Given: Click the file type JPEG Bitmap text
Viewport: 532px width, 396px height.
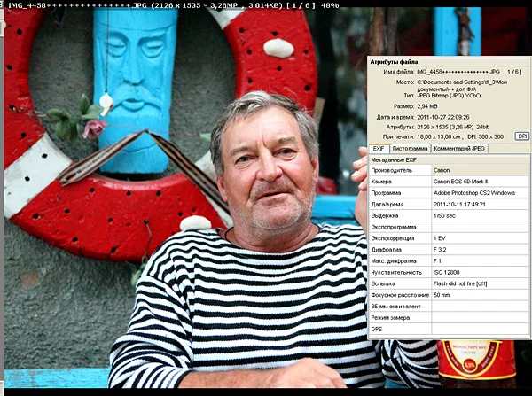Looking at the screenshot, I should coord(449,96).
